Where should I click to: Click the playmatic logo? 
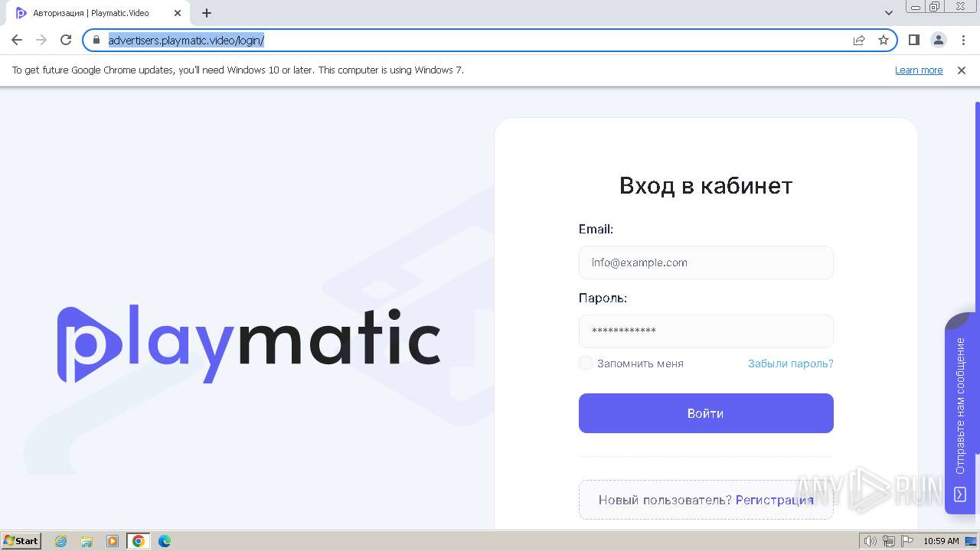[x=249, y=344]
